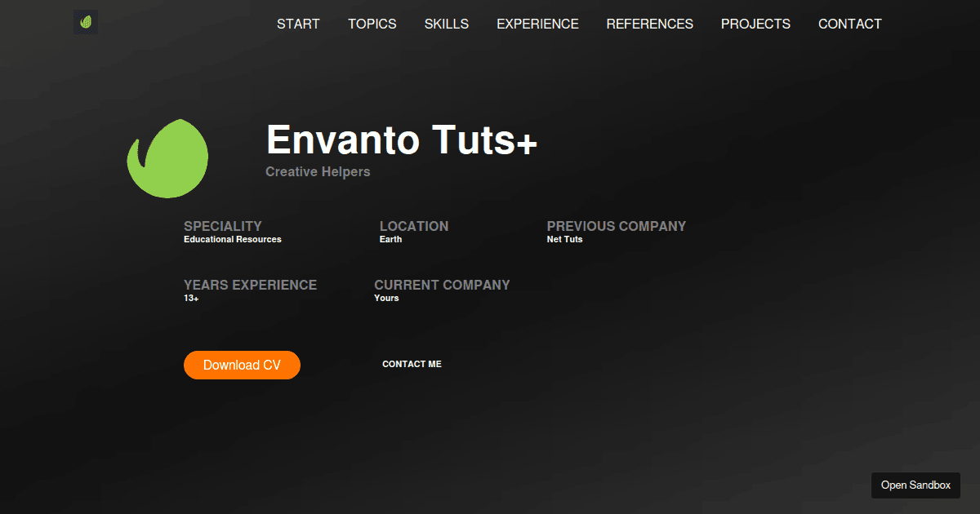Select the large green Envato leaf logo

[x=167, y=157]
